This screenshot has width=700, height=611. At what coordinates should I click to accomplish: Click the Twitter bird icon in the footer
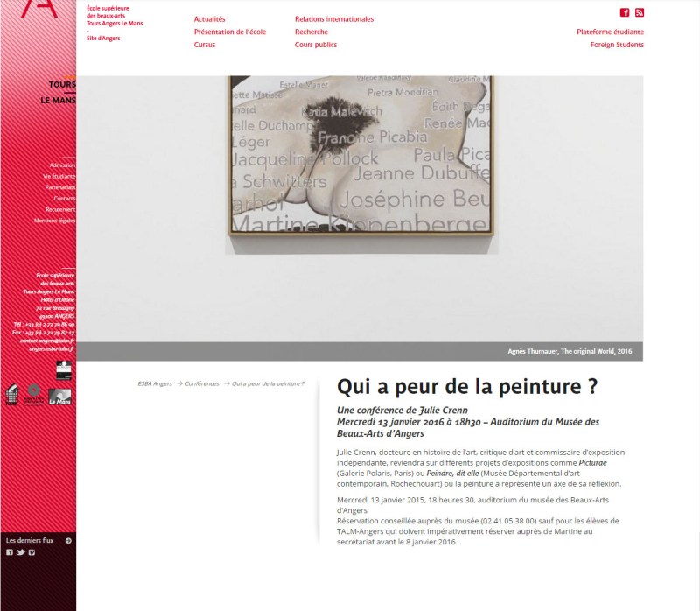[20, 551]
